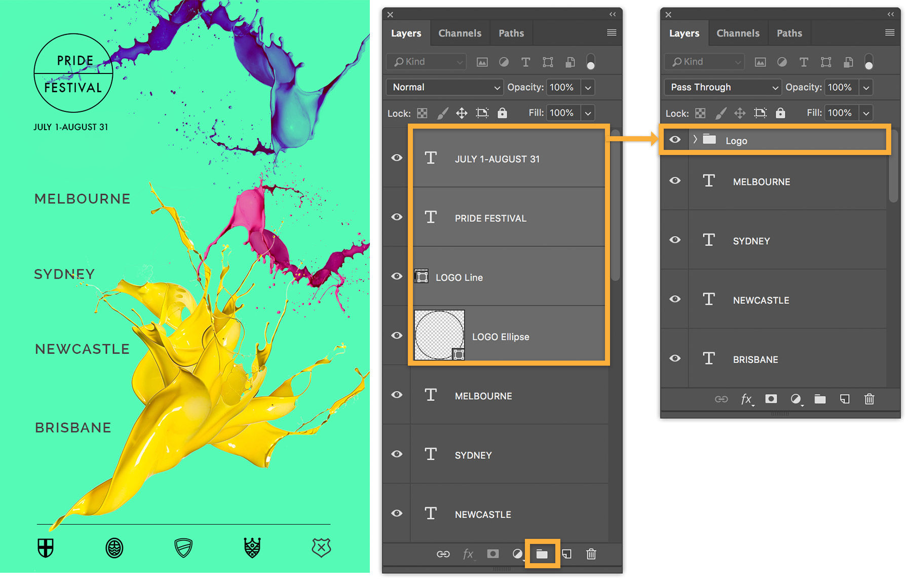Click the Create new group folder icon
Screen dimensions: 912x588
(x=542, y=554)
